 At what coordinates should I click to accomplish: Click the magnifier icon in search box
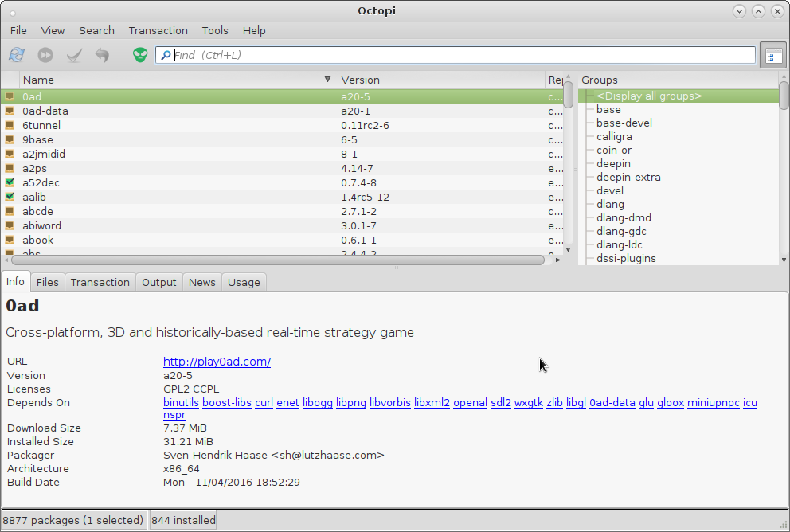(x=166, y=55)
